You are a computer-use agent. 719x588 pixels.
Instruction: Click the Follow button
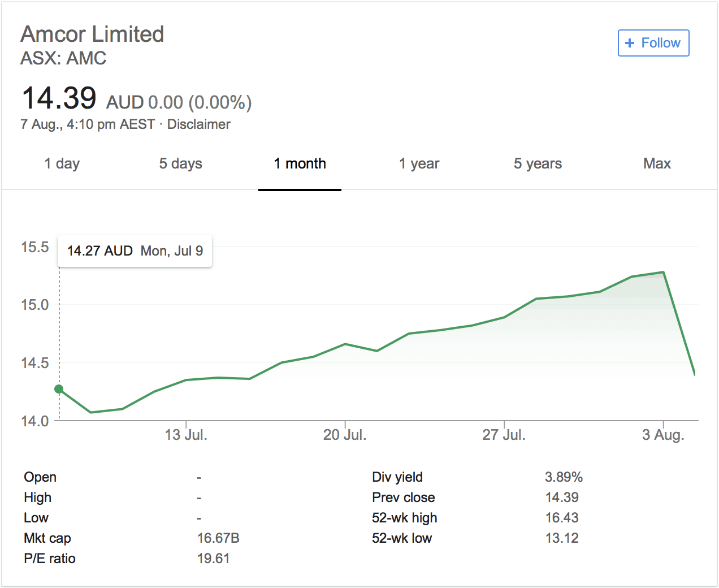point(653,43)
